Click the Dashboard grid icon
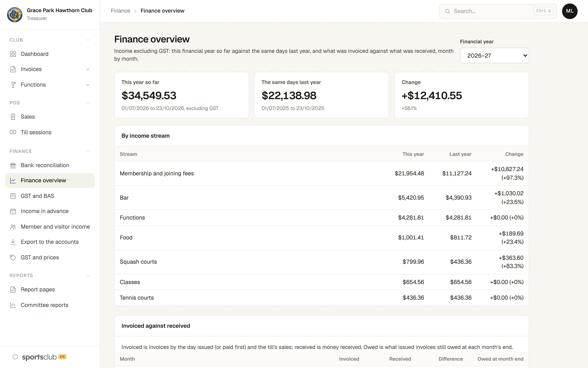Screen dimensions: 588x368 point(13,54)
